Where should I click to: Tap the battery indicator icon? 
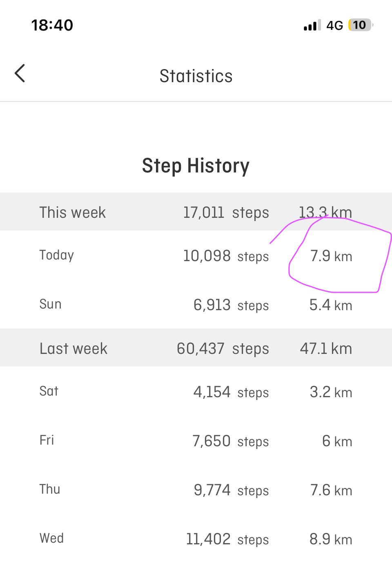pos(360,25)
